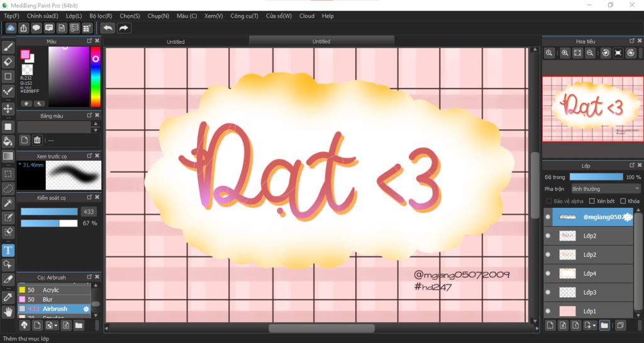Select the Text tool

tap(8, 250)
